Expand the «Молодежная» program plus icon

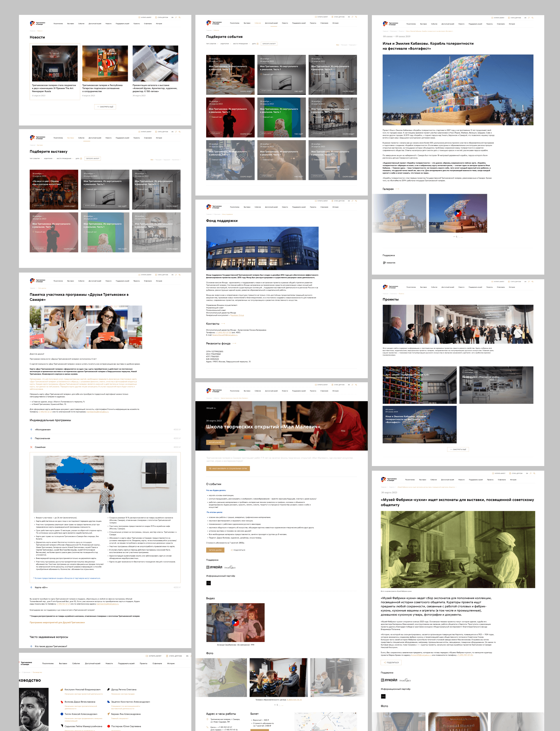tap(31, 430)
